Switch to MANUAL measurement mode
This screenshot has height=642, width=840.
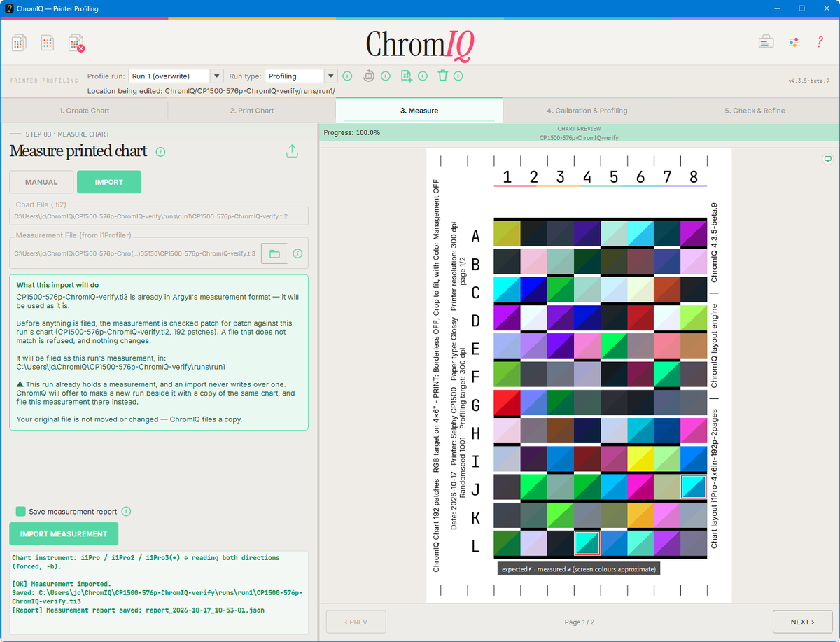[41, 182]
